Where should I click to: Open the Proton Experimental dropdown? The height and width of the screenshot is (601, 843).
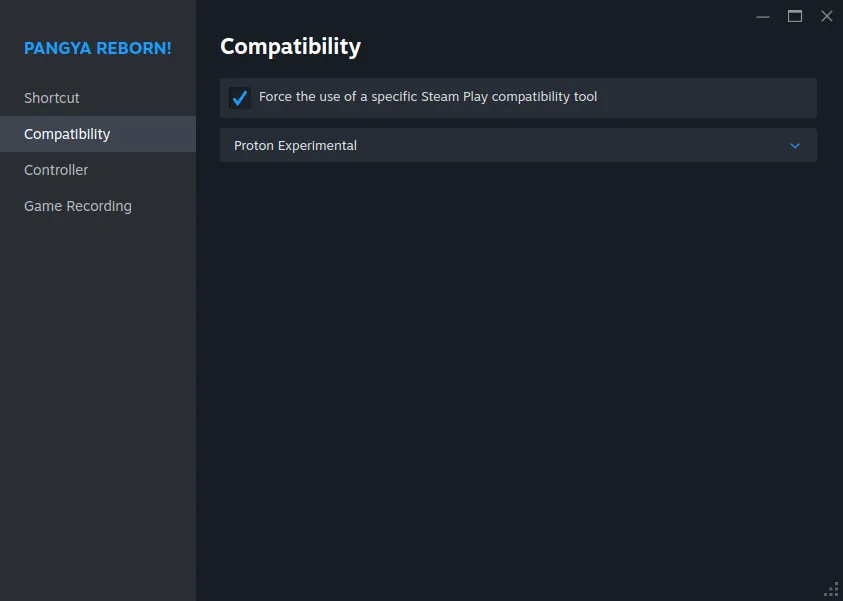(x=518, y=145)
